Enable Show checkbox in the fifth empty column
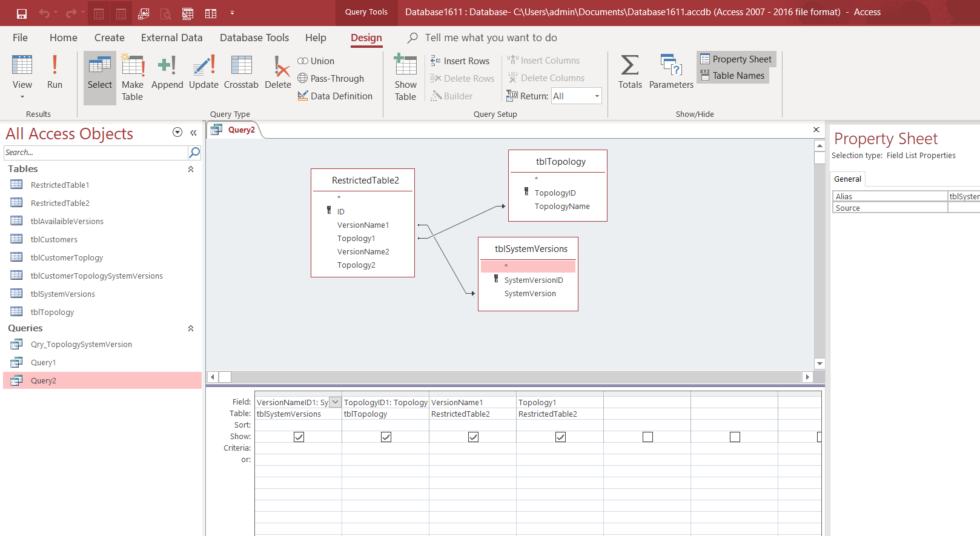Image resolution: width=980 pixels, height=536 pixels. [x=647, y=437]
